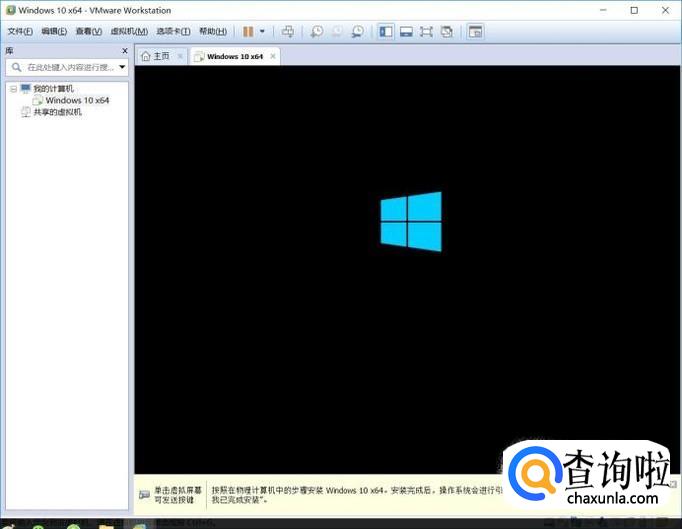This screenshot has height=529, width=682.
Task: Click the 我已完成安装 text in the hint bar
Action: tap(237, 500)
